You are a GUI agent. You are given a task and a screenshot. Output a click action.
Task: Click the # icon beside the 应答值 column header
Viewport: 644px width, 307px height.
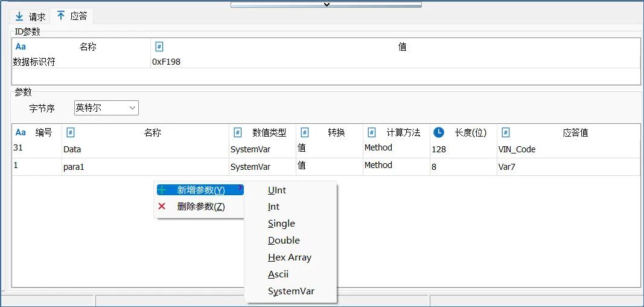(x=506, y=132)
